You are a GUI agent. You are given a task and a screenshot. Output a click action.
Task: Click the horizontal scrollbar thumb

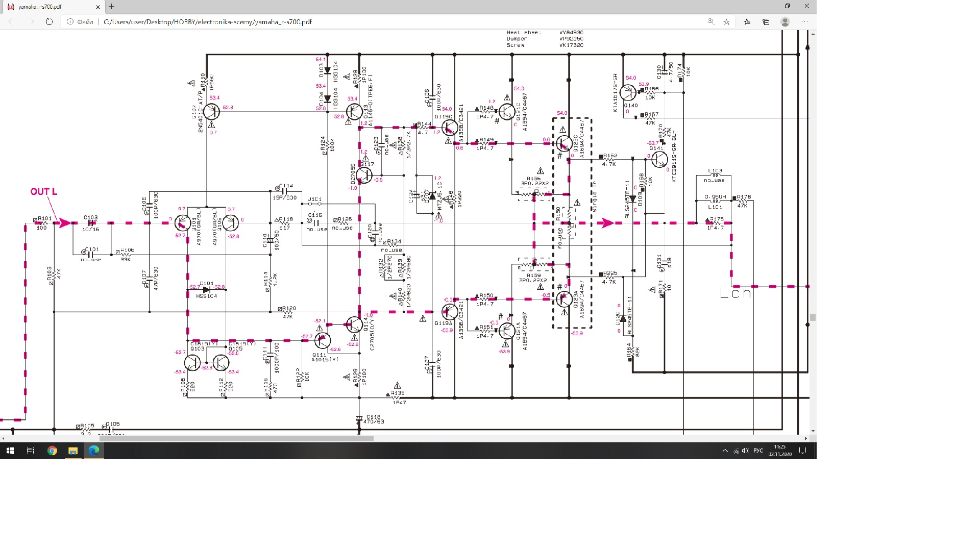(237, 438)
